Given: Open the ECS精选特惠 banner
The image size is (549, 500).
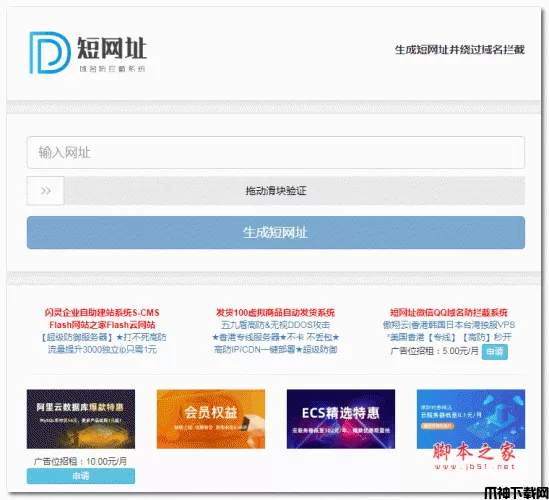Looking at the screenshot, I should (341, 419).
